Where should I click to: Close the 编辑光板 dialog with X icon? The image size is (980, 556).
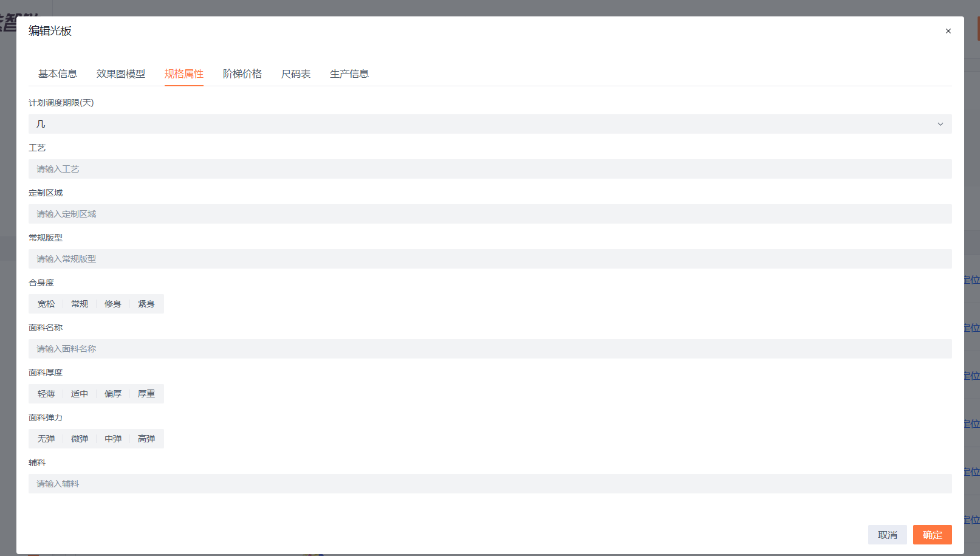point(948,31)
